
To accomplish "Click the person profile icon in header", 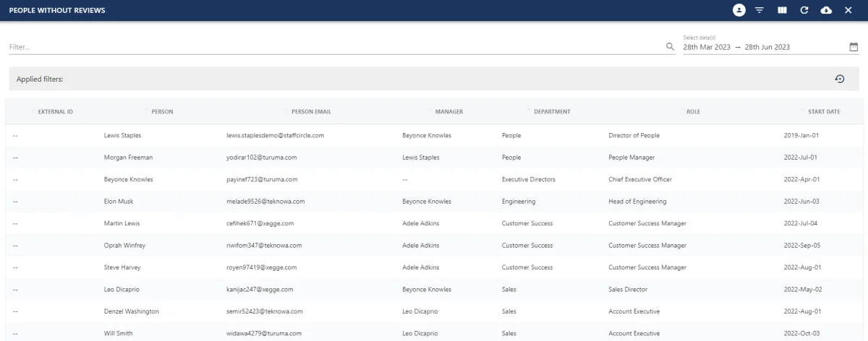I will point(739,10).
